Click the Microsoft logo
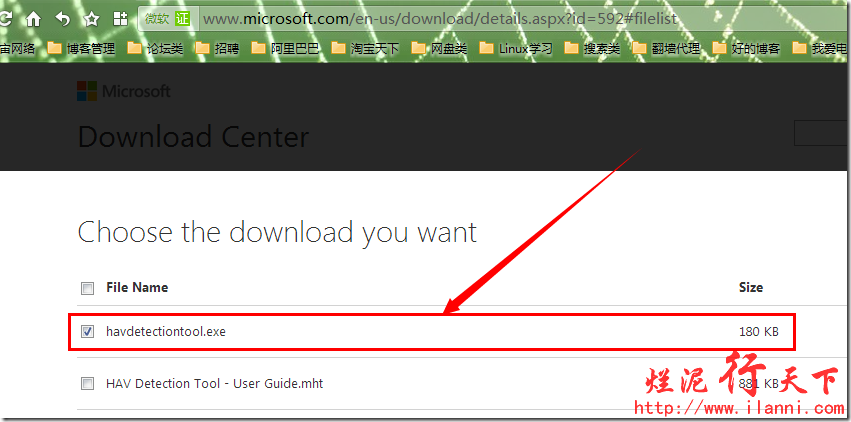 point(124,92)
